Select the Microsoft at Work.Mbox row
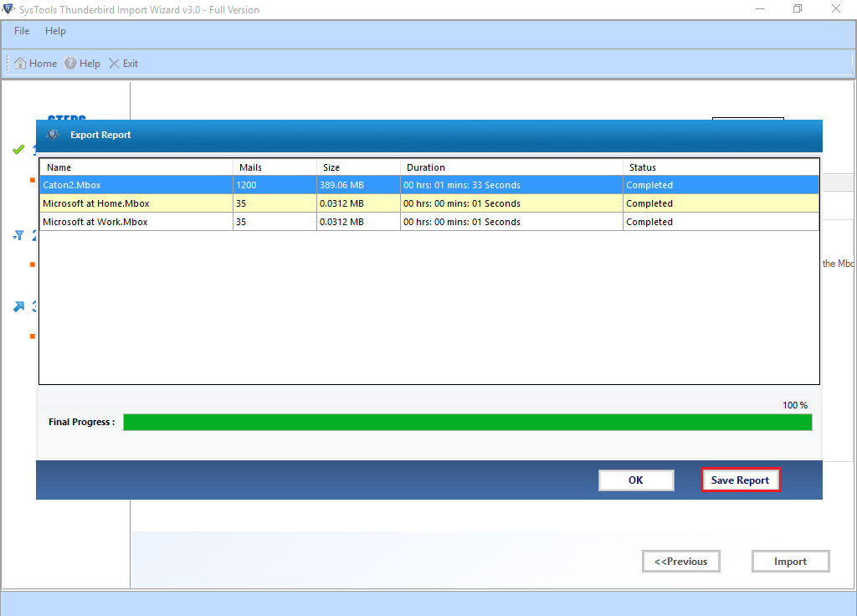857x616 pixels. pos(429,222)
